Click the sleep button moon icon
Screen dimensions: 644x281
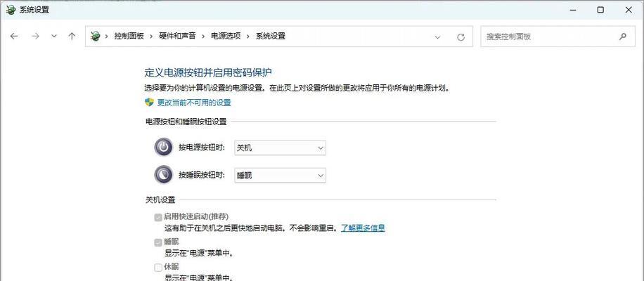[164, 174]
